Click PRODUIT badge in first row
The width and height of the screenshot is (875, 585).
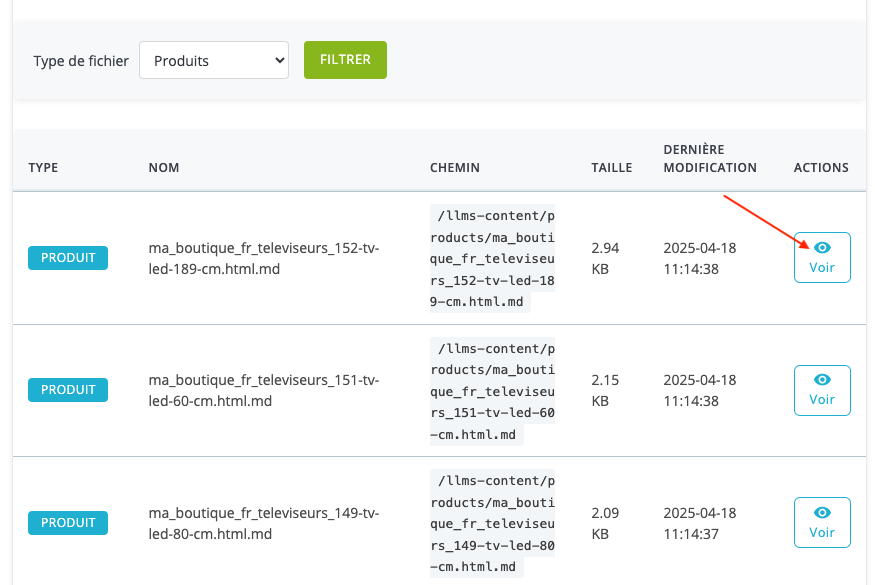(68, 258)
